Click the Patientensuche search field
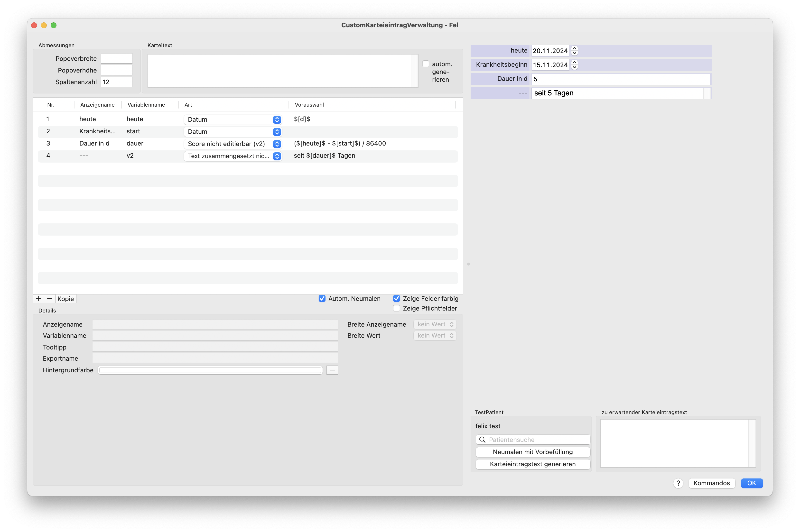800x532 pixels. [532, 440]
